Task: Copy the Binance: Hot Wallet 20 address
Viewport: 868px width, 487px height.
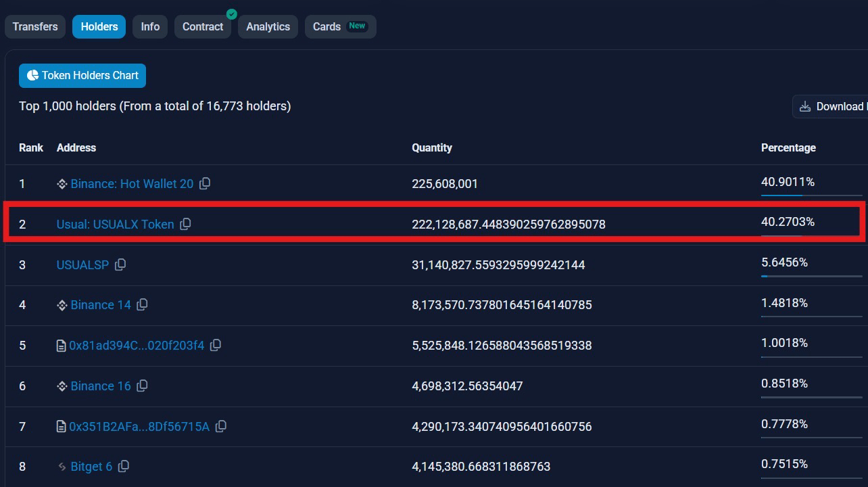Action: click(x=205, y=183)
